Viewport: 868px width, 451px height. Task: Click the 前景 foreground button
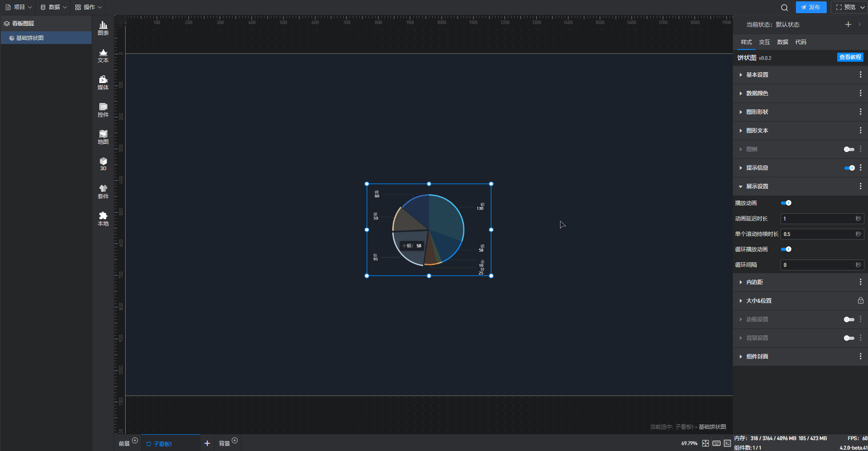point(124,444)
